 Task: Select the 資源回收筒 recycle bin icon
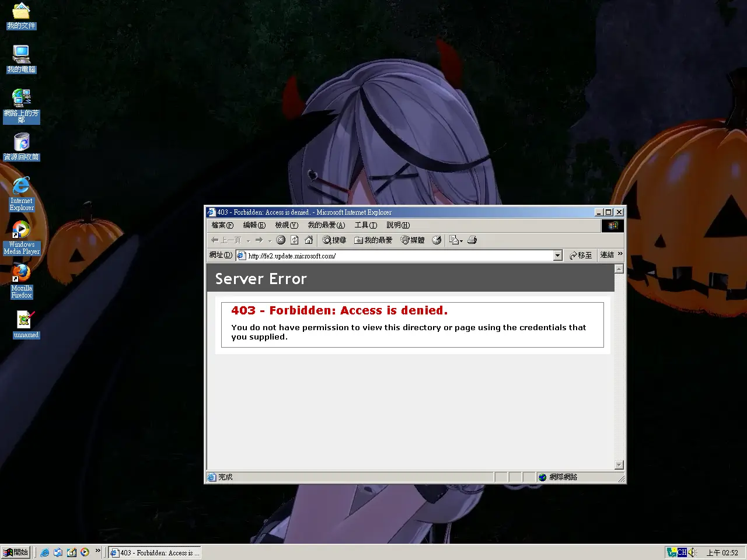click(21, 146)
